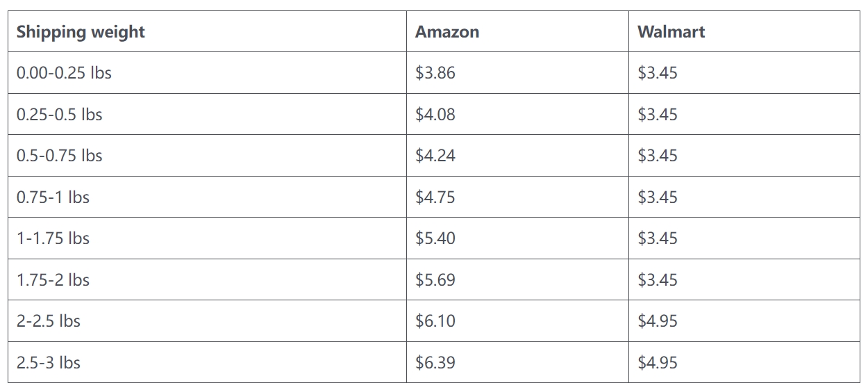Select the Amazon $4.75 price
Viewport: 868px width, 390px height.
(435, 197)
